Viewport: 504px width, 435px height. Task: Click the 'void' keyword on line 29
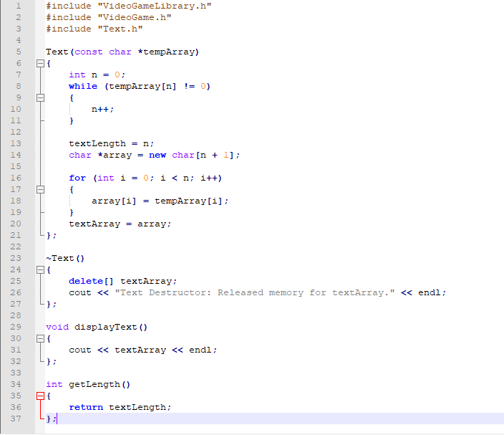(x=57, y=328)
